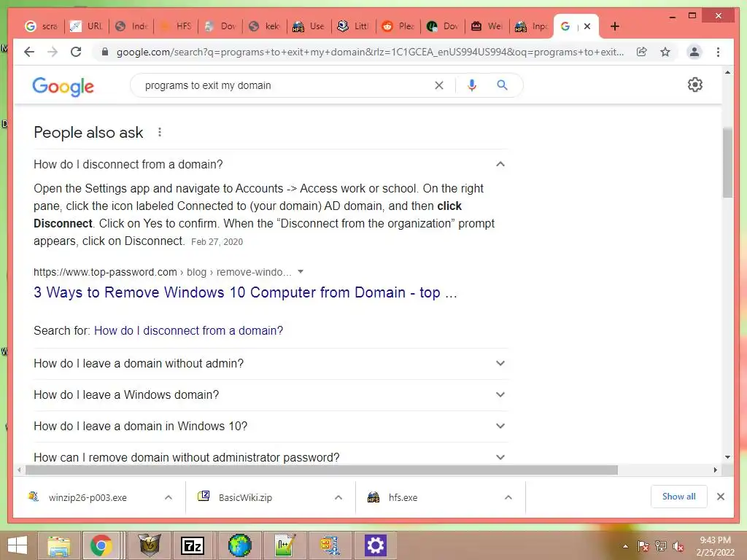Click Show all downloads

pos(678,497)
